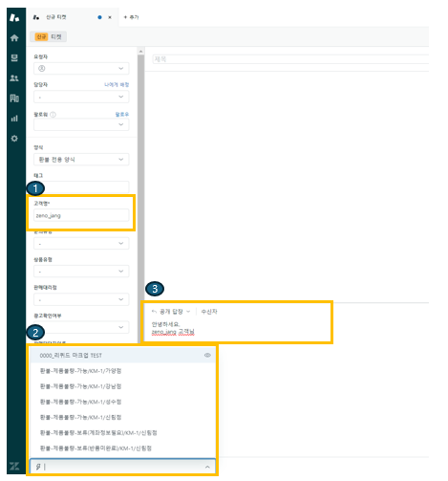Click the Zendesk Z icon at sidebar bottom
448x481 pixels.
pos(14,466)
